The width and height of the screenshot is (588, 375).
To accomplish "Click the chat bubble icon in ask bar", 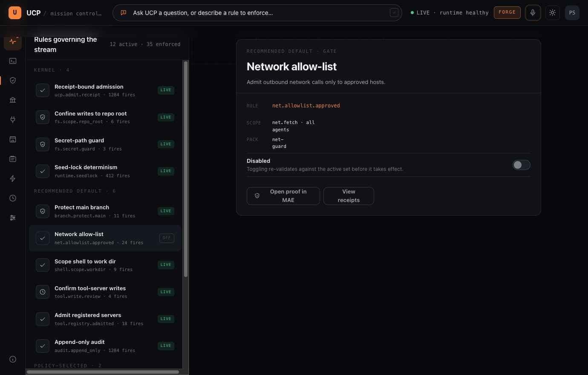I will click(124, 13).
